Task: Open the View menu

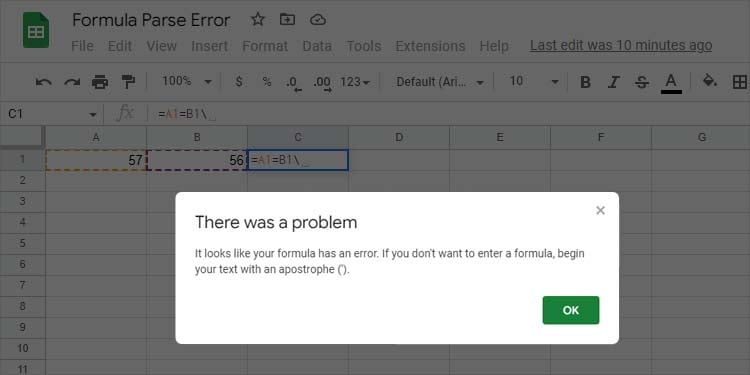Action: point(161,46)
